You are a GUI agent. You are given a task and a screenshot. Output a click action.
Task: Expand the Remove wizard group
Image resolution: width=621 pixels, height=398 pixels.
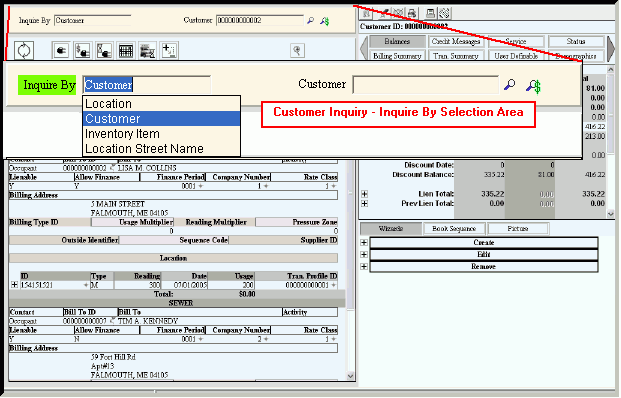click(364, 267)
